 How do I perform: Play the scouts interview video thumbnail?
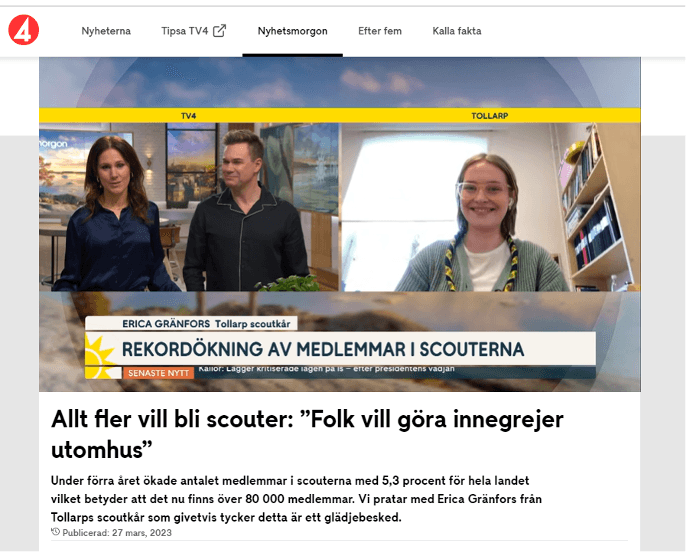pyautogui.click(x=340, y=224)
